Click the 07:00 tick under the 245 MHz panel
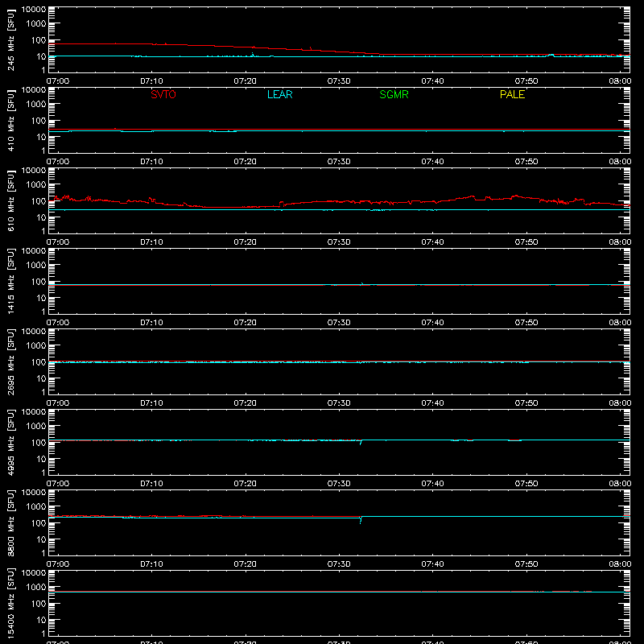This screenshot has width=644, height=644. coord(58,81)
